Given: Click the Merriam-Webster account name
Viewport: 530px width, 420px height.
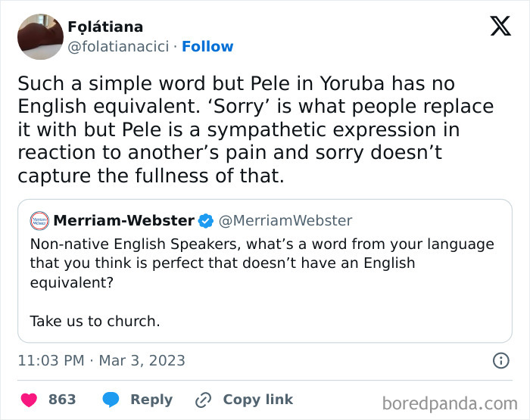Looking at the screenshot, I should click(124, 221).
